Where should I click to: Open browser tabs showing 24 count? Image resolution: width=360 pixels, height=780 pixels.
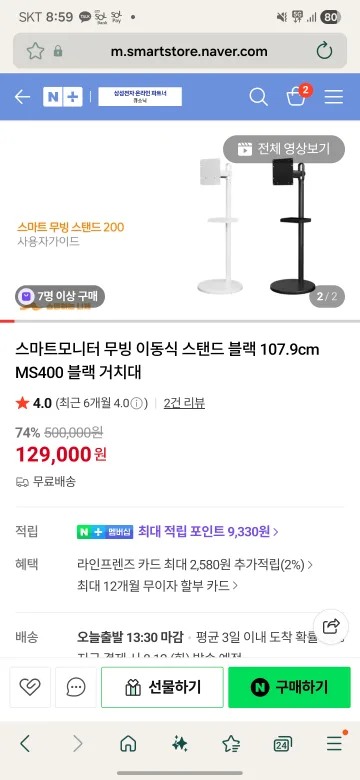click(x=282, y=744)
